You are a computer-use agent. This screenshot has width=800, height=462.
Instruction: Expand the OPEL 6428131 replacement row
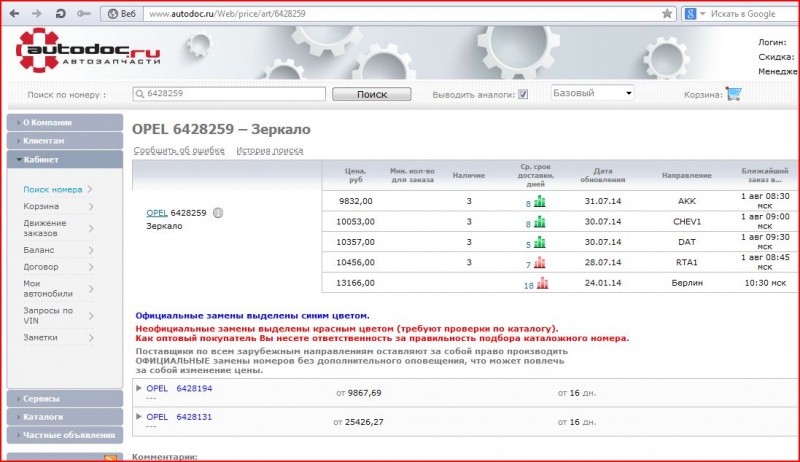[x=139, y=416]
